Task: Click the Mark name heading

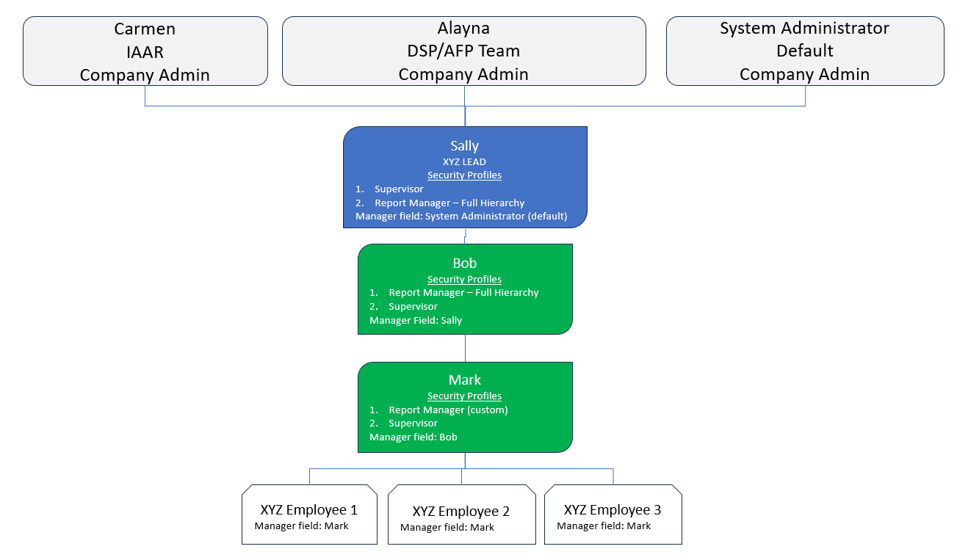Action: coord(464,379)
